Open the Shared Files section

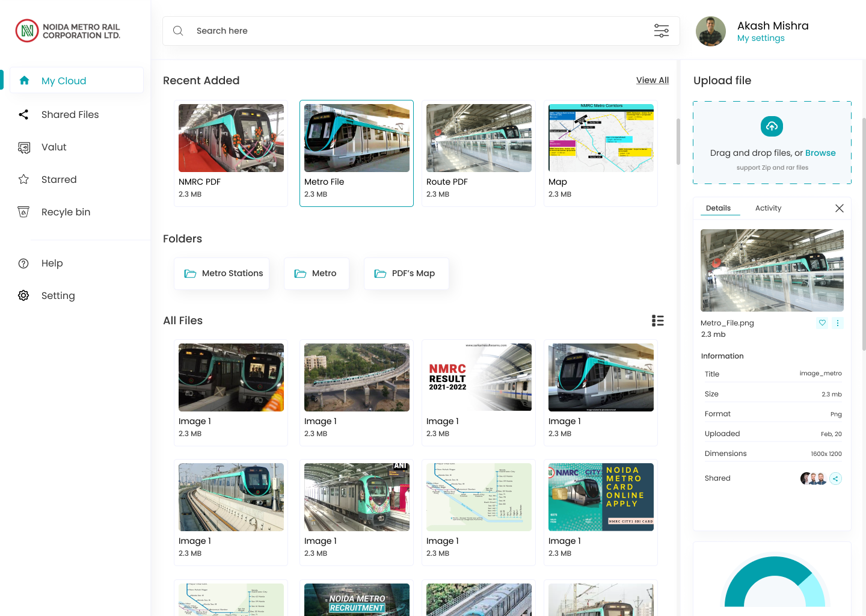70,115
